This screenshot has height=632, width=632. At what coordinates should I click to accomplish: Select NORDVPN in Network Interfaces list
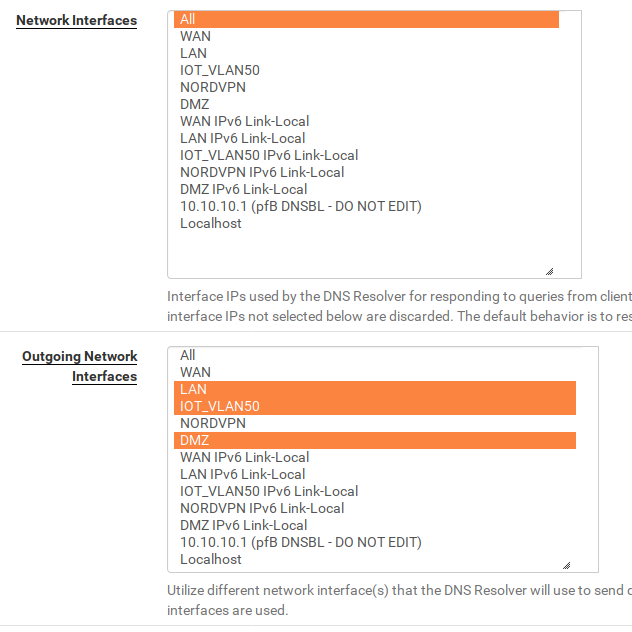click(x=213, y=87)
